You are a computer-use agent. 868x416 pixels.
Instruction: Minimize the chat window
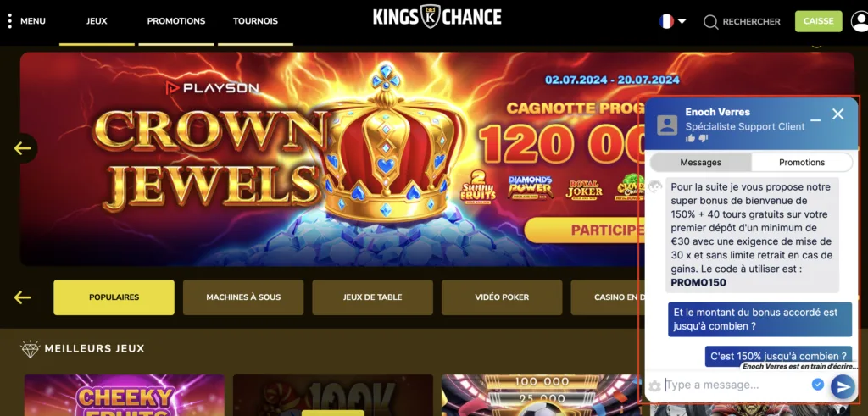[x=815, y=119]
